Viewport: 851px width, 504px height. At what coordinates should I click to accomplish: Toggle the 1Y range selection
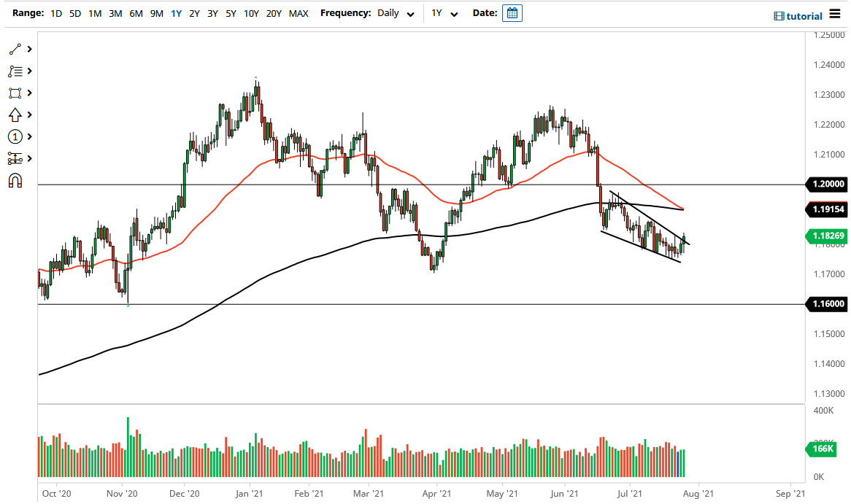[174, 13]
